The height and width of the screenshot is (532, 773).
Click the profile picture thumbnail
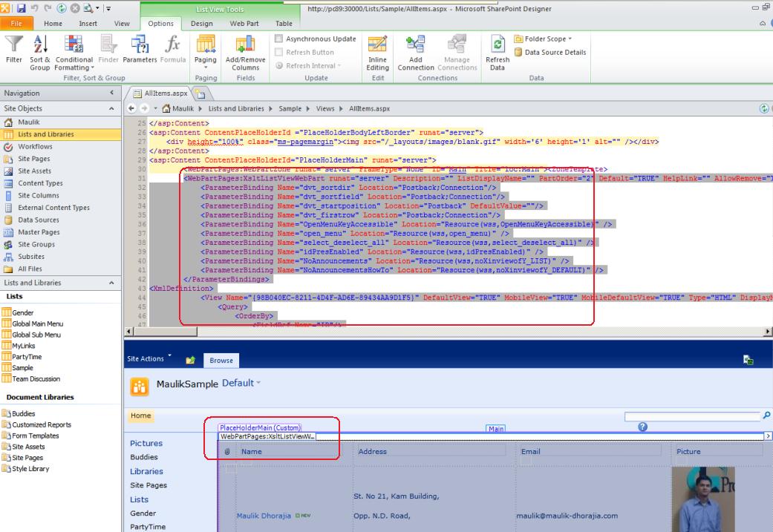coord(703,499)
